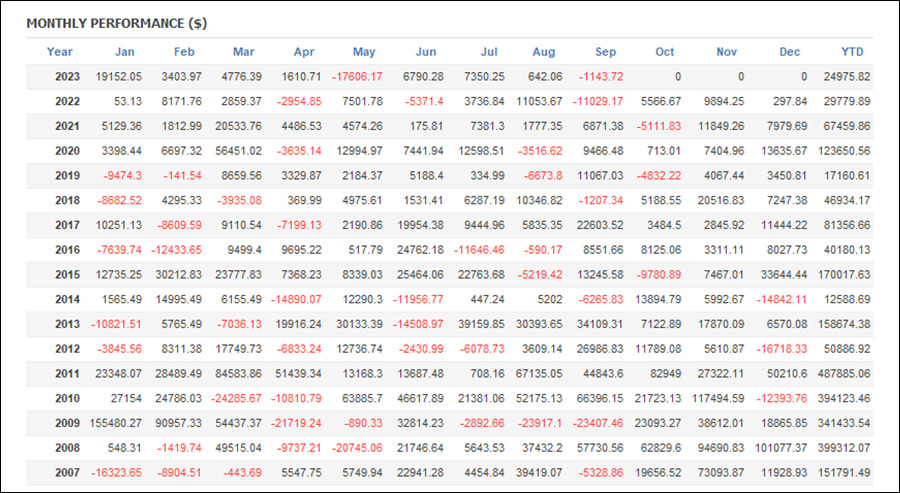This screenshot has height=493, width=900.
Task: Click the Jun column header
Action: [425, 52]
